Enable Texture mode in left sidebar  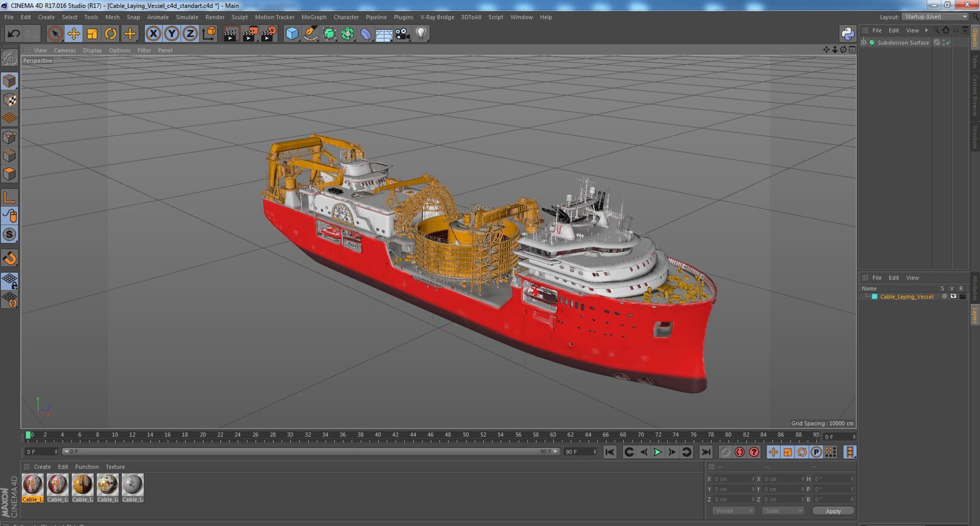pyautogui.click(x=10, y=100)
